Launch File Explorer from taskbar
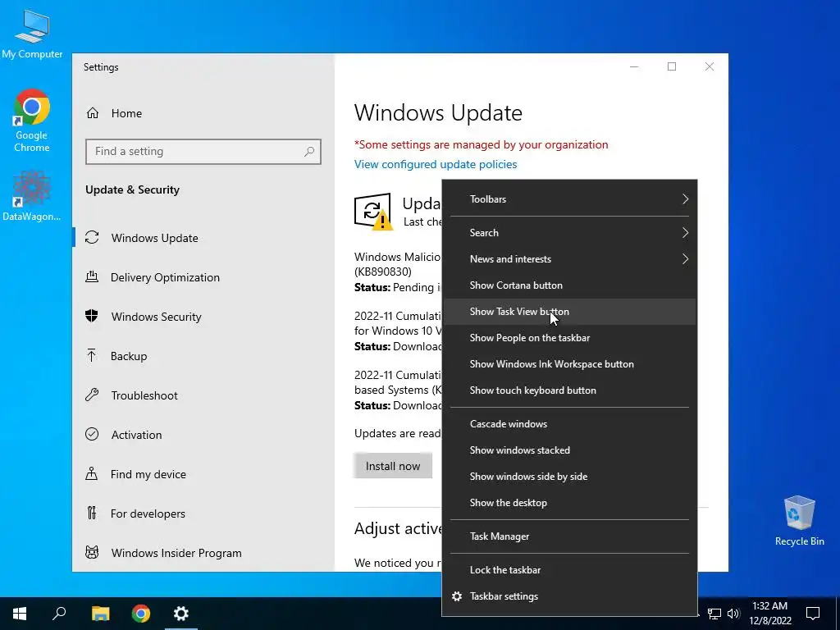Screen dimensions: 840x630 coord(100,614)
